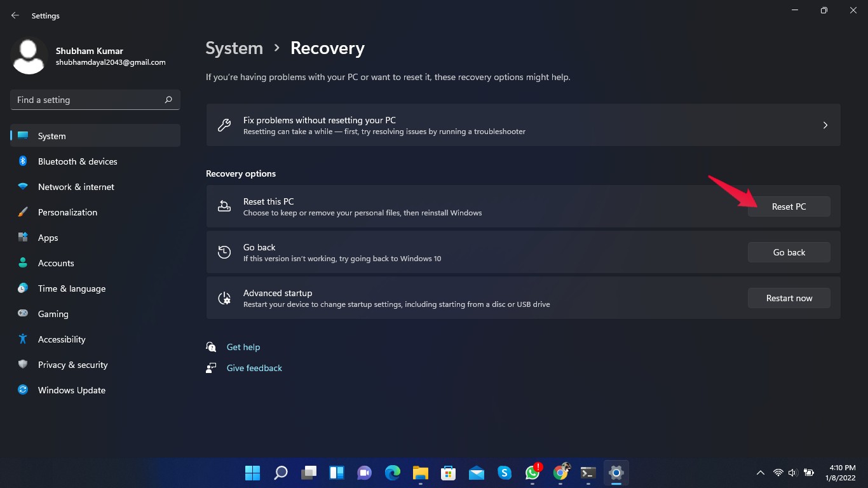Image resolution: width=868 pixels, height=488 pixels.
Task: Click the Find a setting search box
Action: 95,100
